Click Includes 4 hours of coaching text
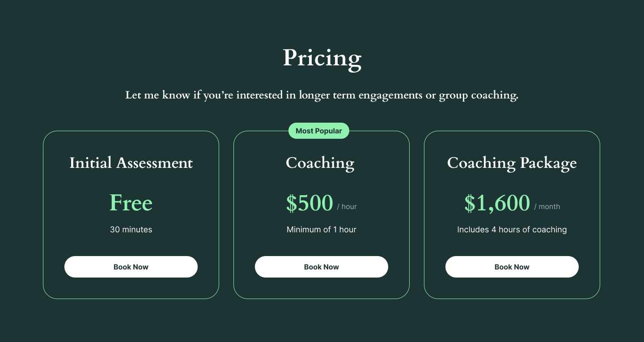644x342 pixels. click(512, 230)
